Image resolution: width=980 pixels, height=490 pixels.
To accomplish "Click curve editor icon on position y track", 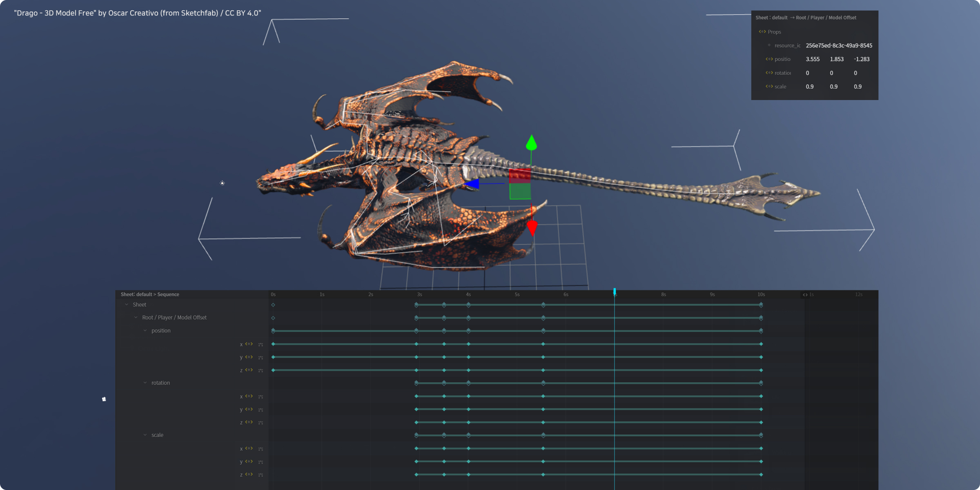I will 261,358.
